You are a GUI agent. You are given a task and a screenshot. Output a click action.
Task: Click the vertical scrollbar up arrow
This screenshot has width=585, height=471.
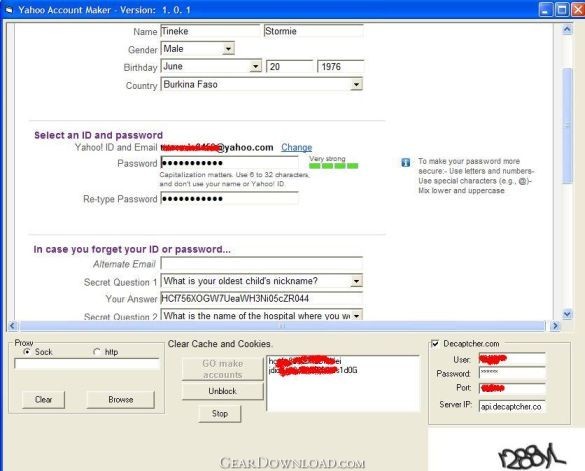tap(567, 29)
